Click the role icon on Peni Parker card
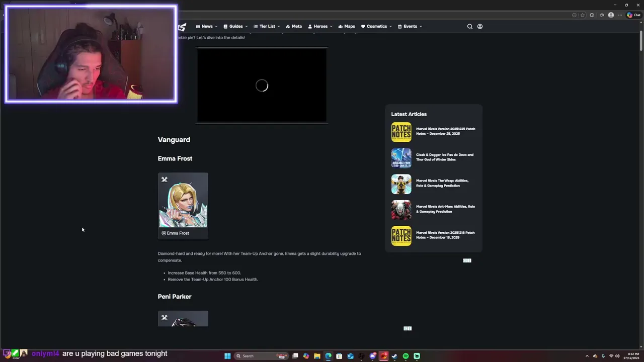This screenshot has width=644, height=362. (x=164, y=318)
